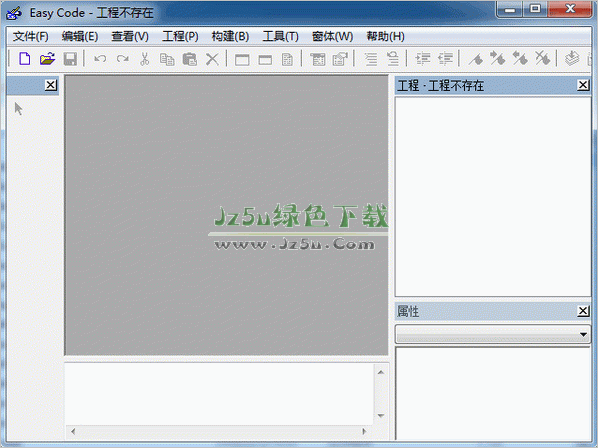Click the first window icon after Delete
Image resolution: width=598 pixels, height=448 pixels.
242,59
